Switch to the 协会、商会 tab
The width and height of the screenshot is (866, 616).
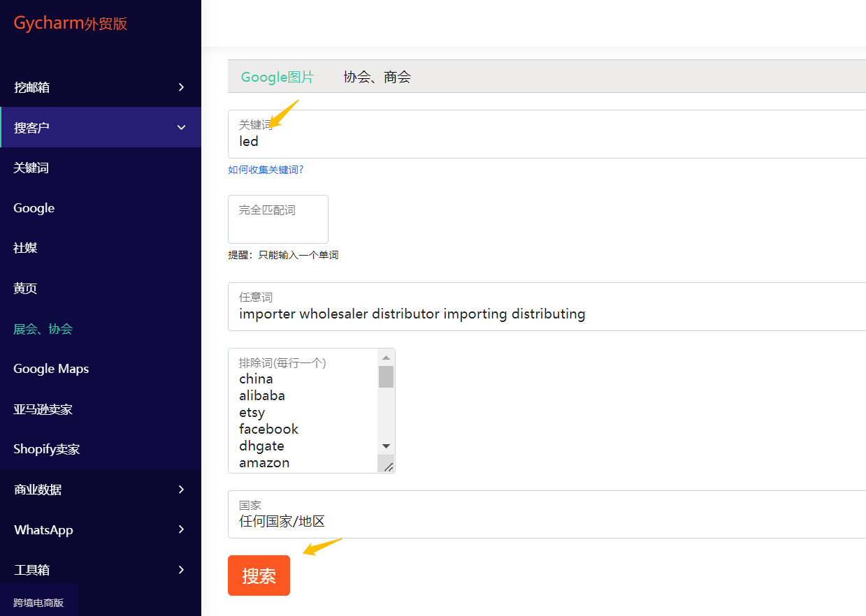[377, 77]
